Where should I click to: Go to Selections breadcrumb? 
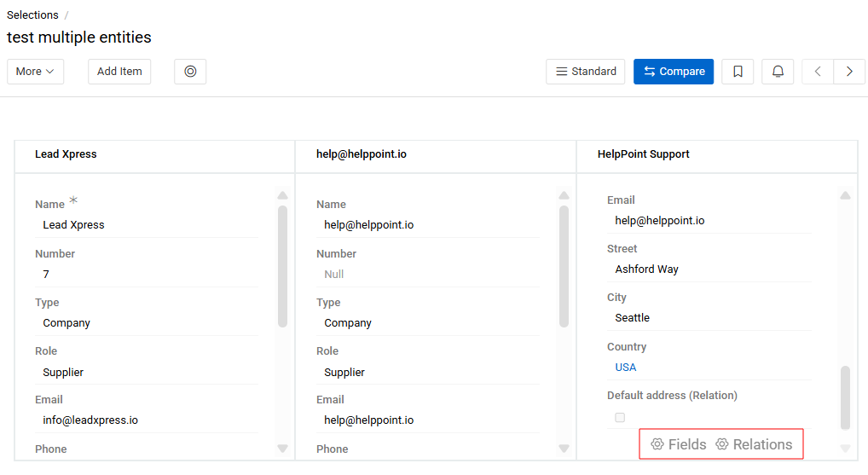pos(32,14)
